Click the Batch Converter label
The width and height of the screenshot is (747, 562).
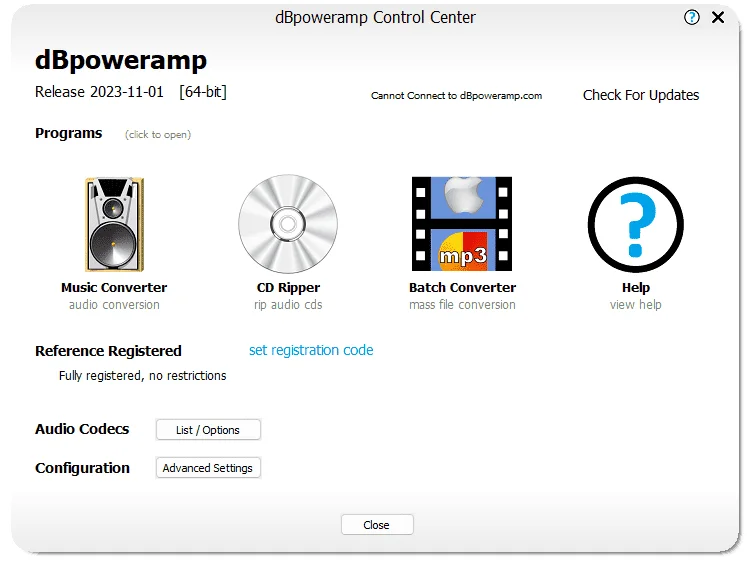click(462, 288)
